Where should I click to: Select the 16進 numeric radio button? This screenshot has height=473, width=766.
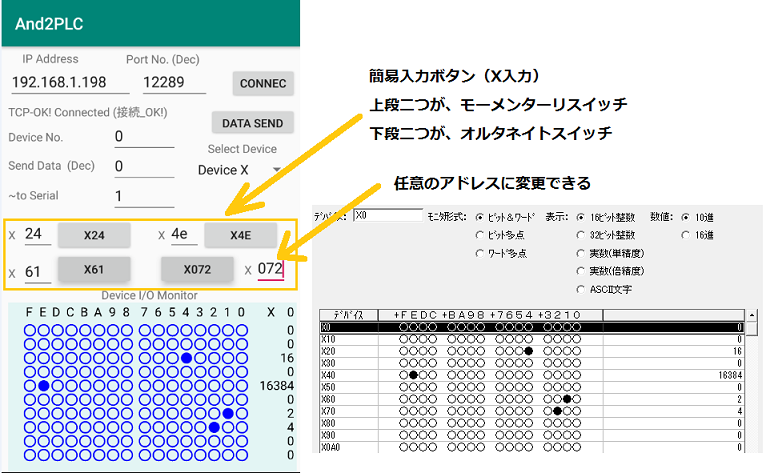pos(683,235)
